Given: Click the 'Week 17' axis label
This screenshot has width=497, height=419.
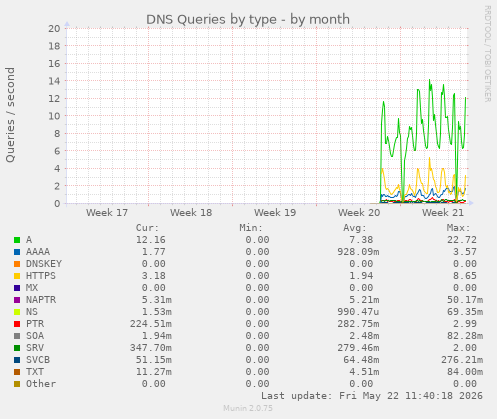Looking at the screenshot, I should [x=107, y=213].
